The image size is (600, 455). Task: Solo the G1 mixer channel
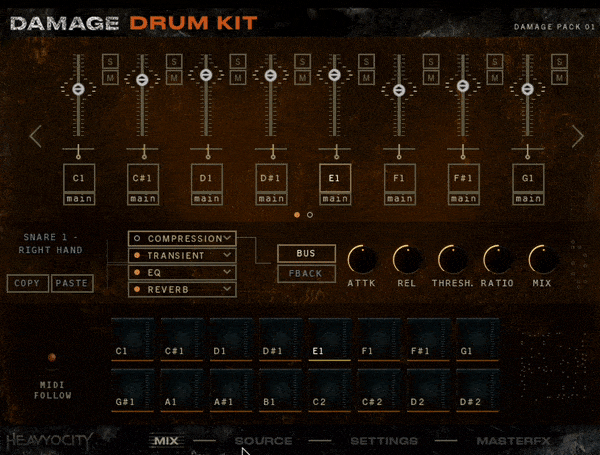(559, 61)
